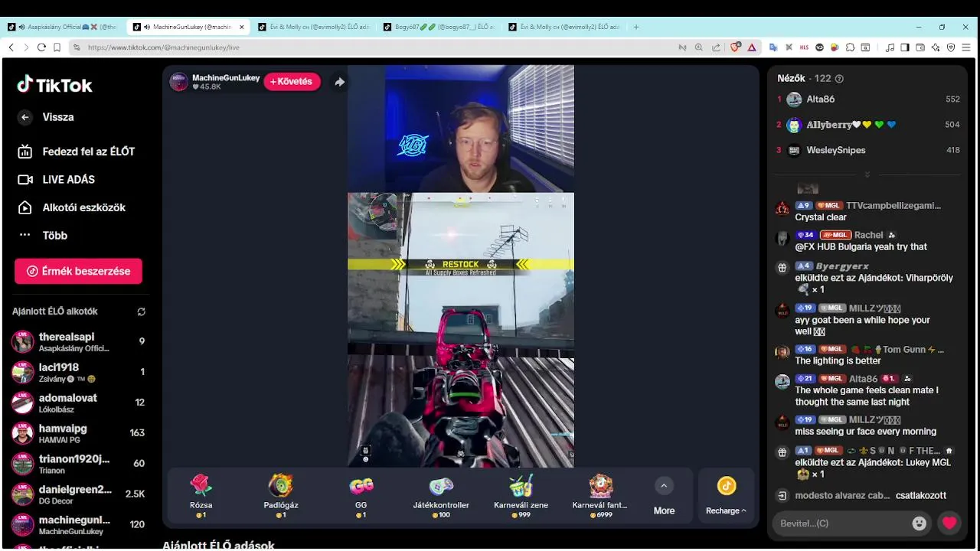Open the extensions puzzle icon

pos(850,47)
